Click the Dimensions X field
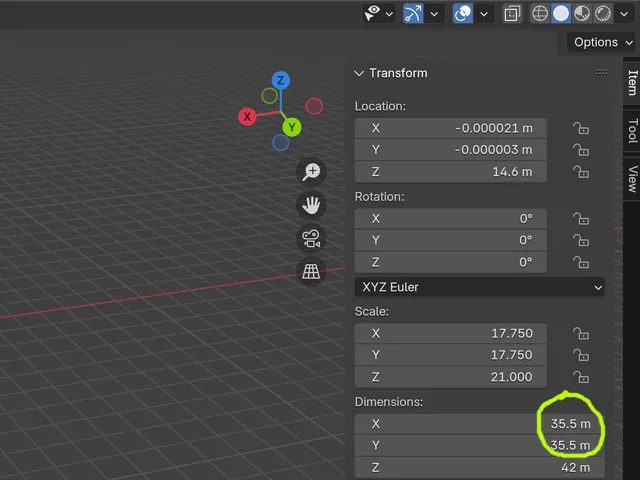640x480 pixels. (480, 424)
